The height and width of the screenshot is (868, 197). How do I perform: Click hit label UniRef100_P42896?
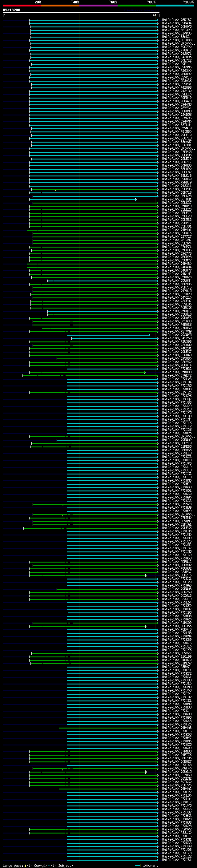[x=177, y=88]
